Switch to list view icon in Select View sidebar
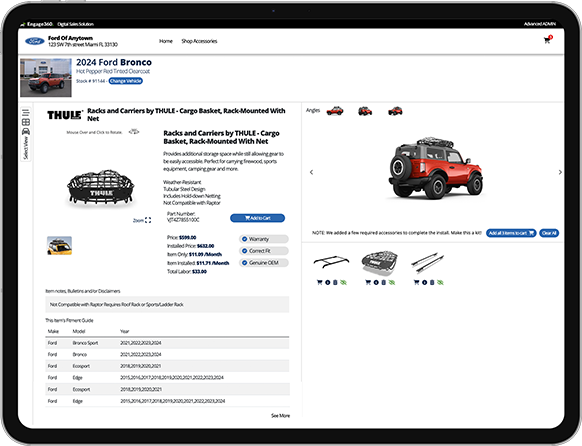This screenshot has height=446, width=582. [x=26, y=112]
